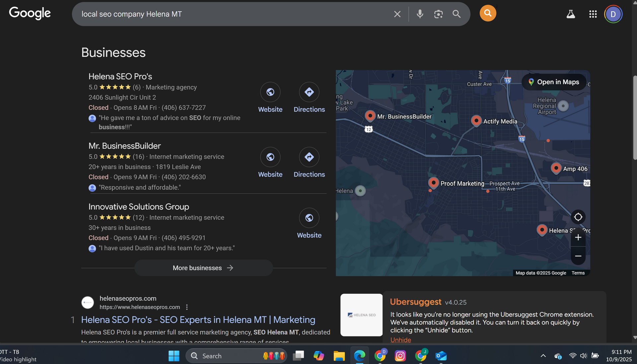Screen dimensions: 637x364
Task: Center map on my location
Action: (578, 217)
